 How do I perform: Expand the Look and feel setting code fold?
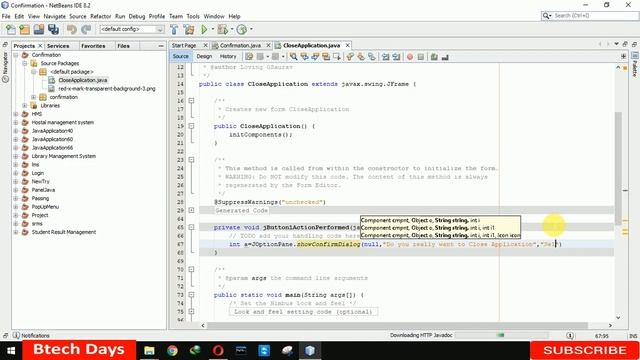191,311
